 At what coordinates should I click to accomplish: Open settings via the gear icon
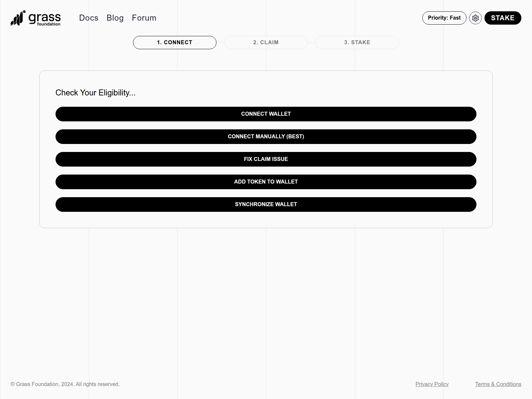click(475, 18)
